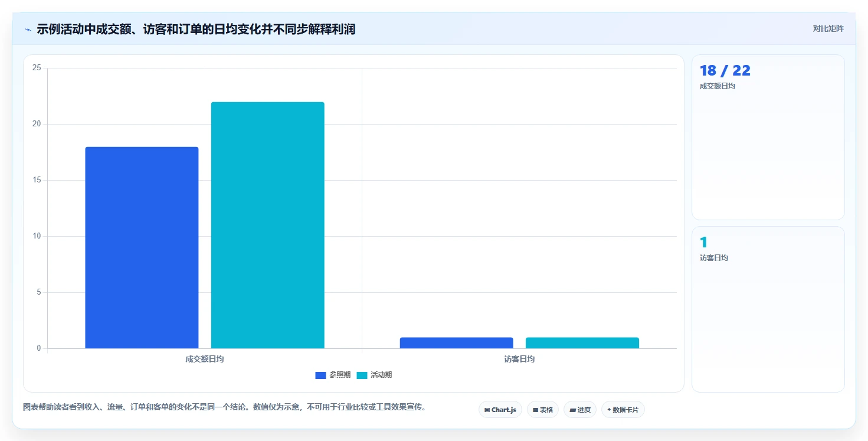This screenshot has height=441, width=868.
Task: Click the chart title heading text
Action: (x=196, y=29)
